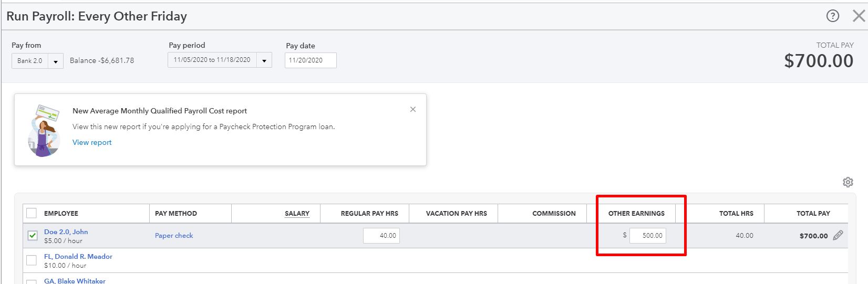The image size is (868, 284).
Task: Click the paycheck illustration in the notice
Action: tap(45, 131)
